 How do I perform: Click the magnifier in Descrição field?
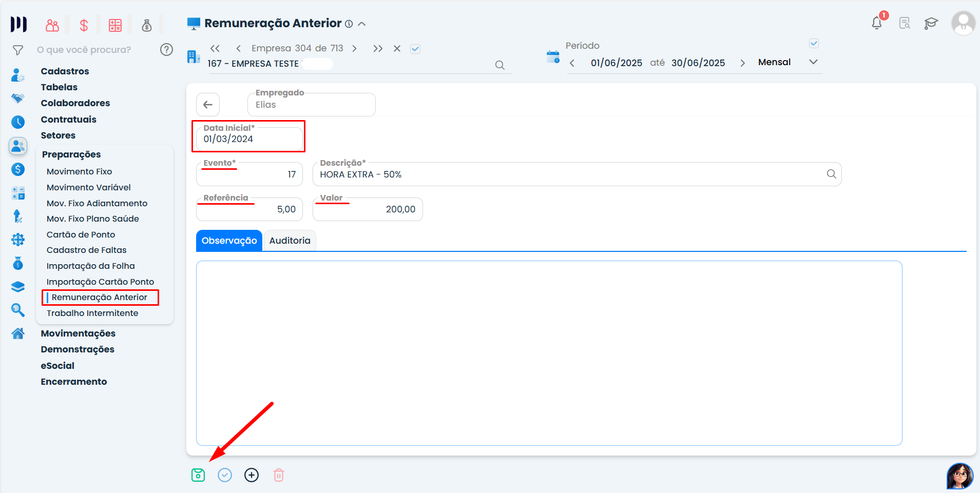tap(831, 174)
